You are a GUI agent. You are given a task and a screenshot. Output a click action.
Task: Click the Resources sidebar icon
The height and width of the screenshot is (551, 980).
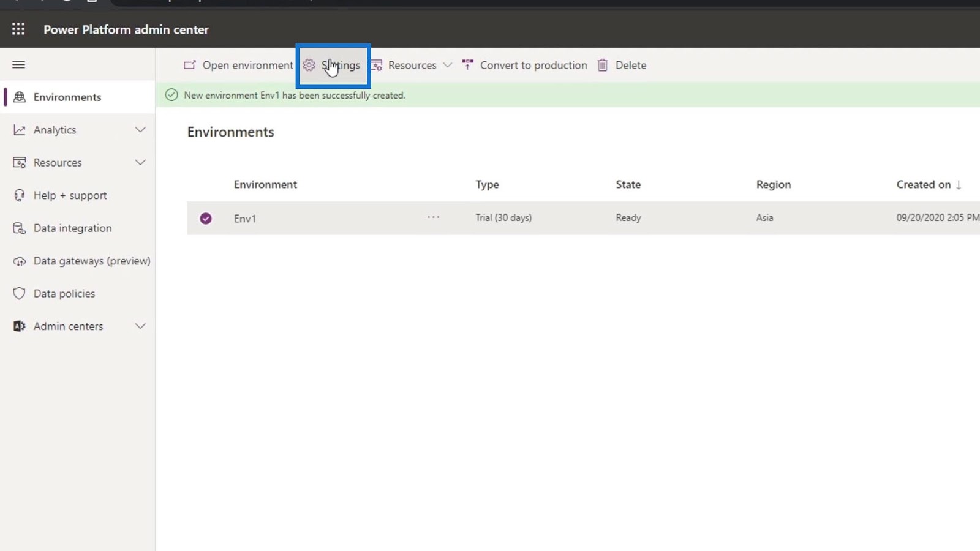[x=20, y=162]
